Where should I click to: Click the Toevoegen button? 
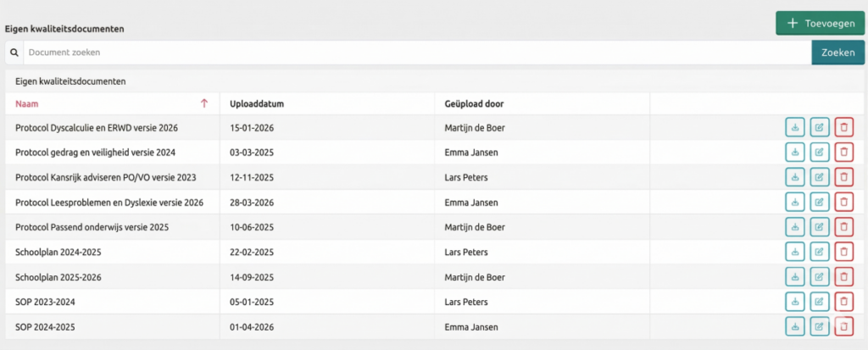click(x=820, y=23)
